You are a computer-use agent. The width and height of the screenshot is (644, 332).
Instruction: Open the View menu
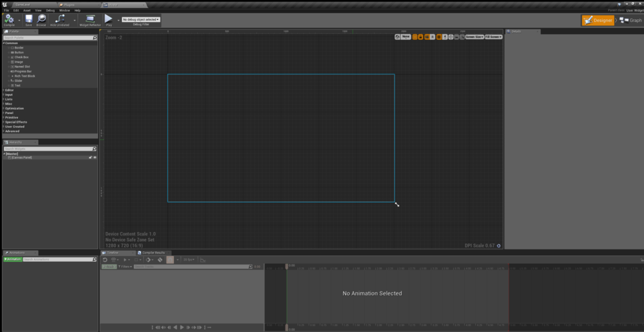point(38,10)
